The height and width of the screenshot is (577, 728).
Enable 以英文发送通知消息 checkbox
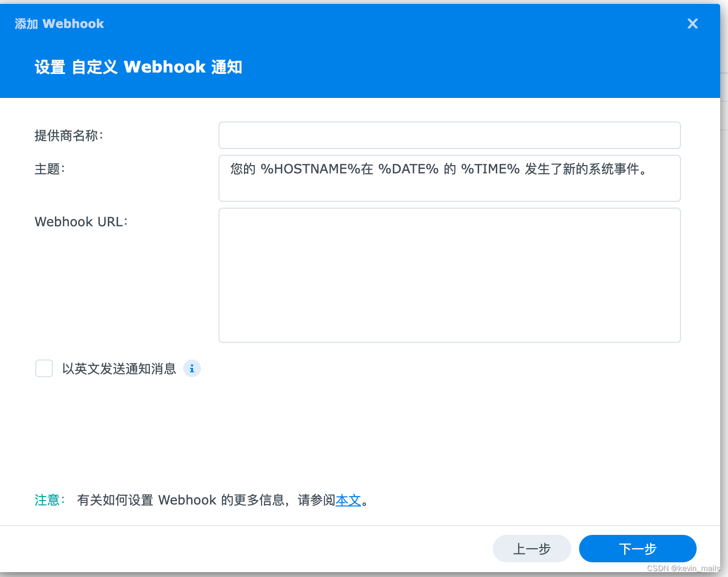[44, 368]
